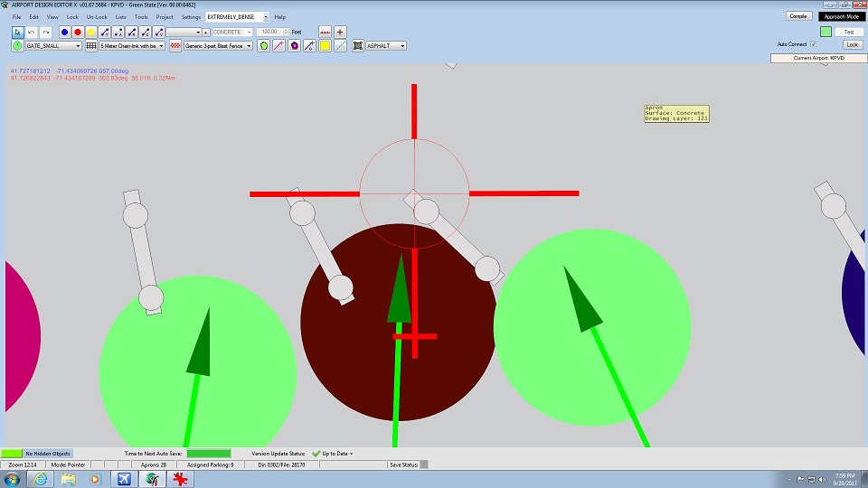The height and width of the screenshot is (488, 868).
Task: Click the chain-link fence grid icon
Action: [x=91, y=45]
